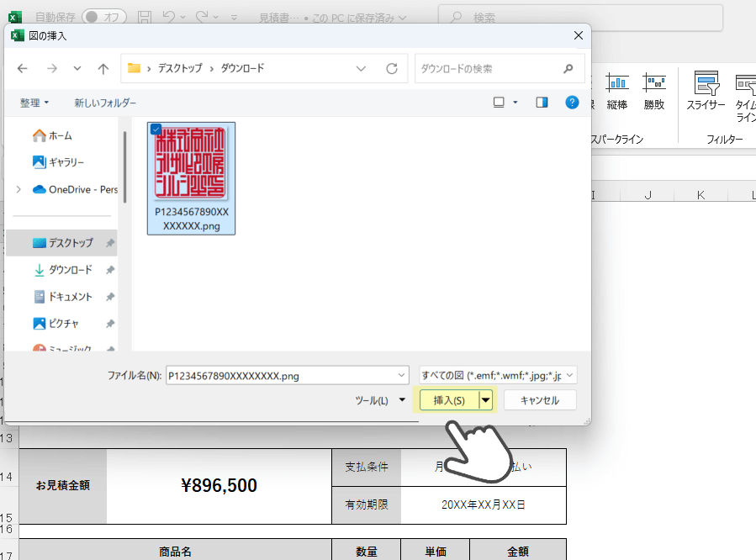Select the 支払条件 cell
Screen dimensions: 756x560
(367, 467)
